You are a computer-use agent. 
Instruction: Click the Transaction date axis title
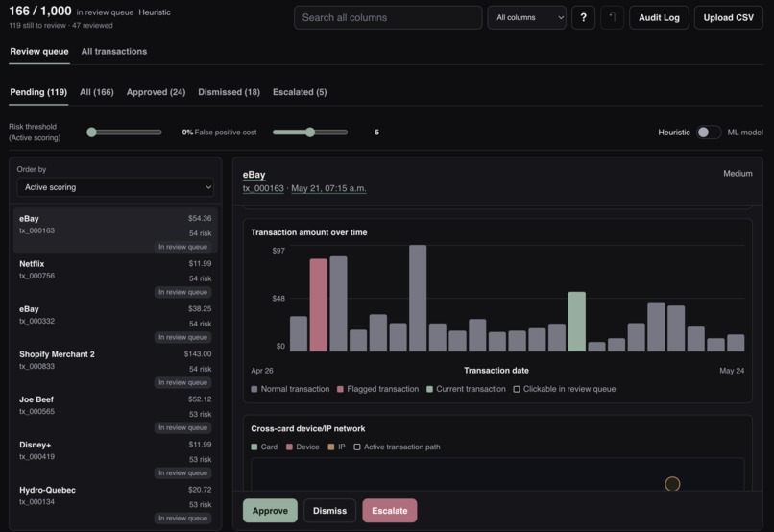point(496,370)
